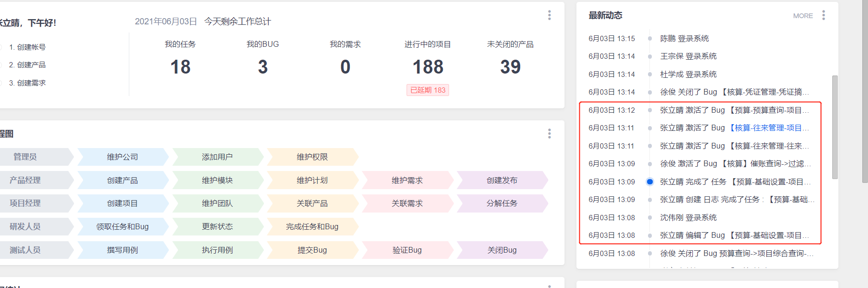868x288 pixels.
Task: Open the 提交Bug flow step
Action: [x=312, y=250]
